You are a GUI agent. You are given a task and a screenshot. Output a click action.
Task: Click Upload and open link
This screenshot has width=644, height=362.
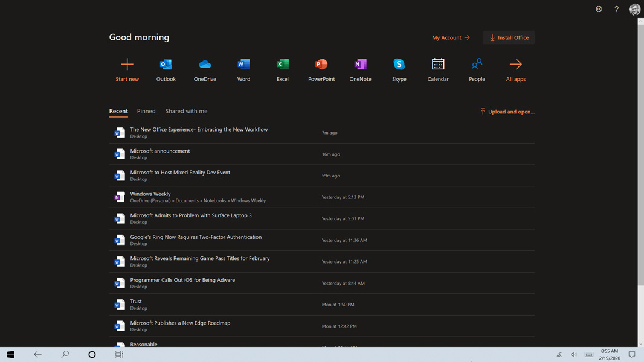(x=507, y=112)
